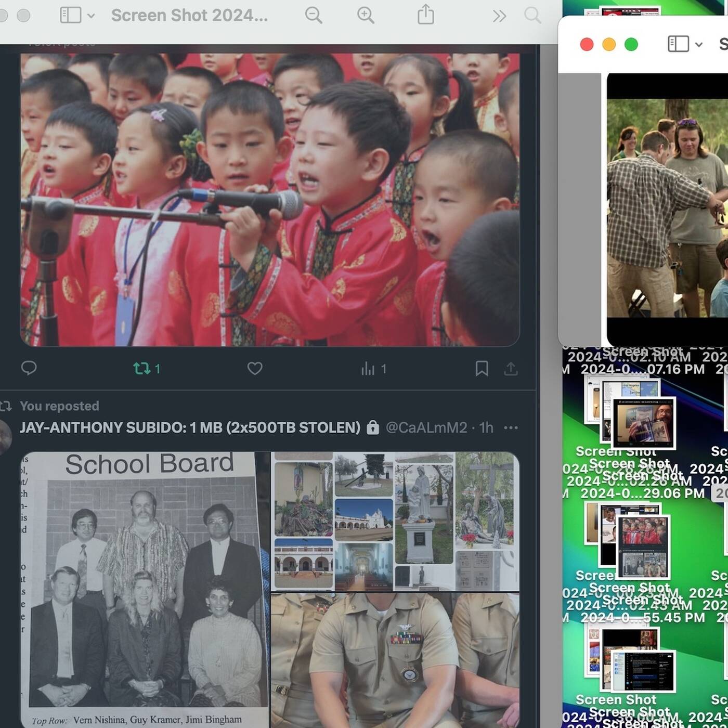View analytics for the children singing post
Image resolution: width=728 pixels, height=728 pixels.
click(374, 369)
